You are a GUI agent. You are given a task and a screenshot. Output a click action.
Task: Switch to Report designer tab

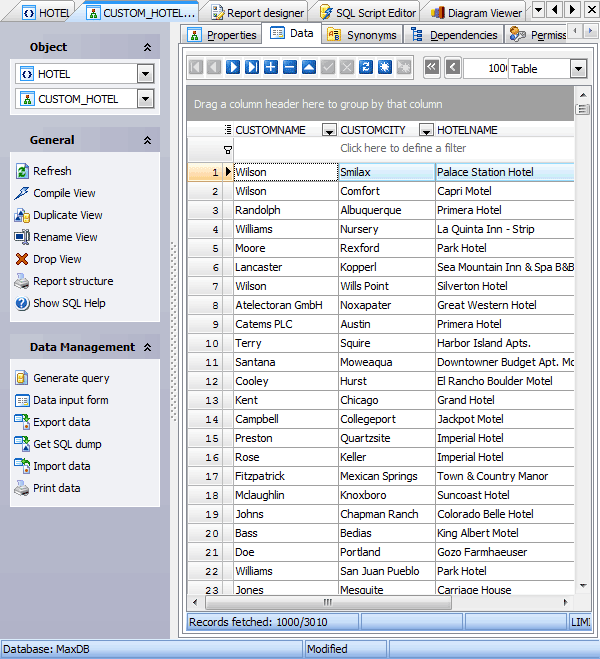tap(258, 13)
